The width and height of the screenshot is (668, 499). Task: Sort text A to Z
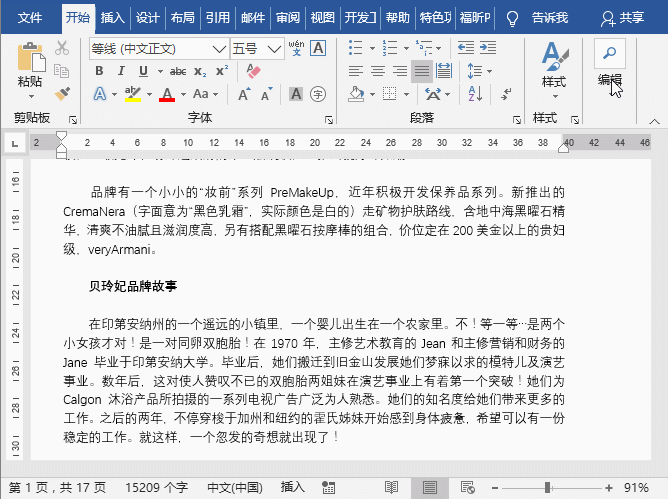pyautogui.click(x=475, y=94)
